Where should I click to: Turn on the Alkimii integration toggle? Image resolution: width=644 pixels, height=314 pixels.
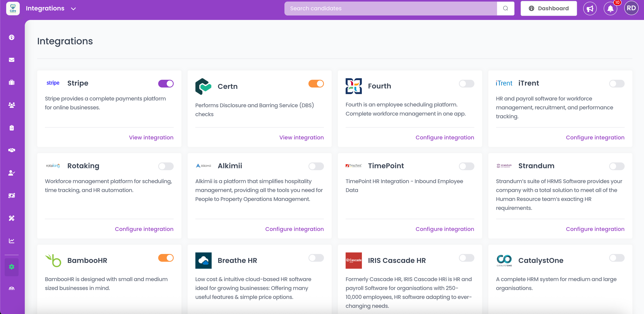[x=316, y=166]
